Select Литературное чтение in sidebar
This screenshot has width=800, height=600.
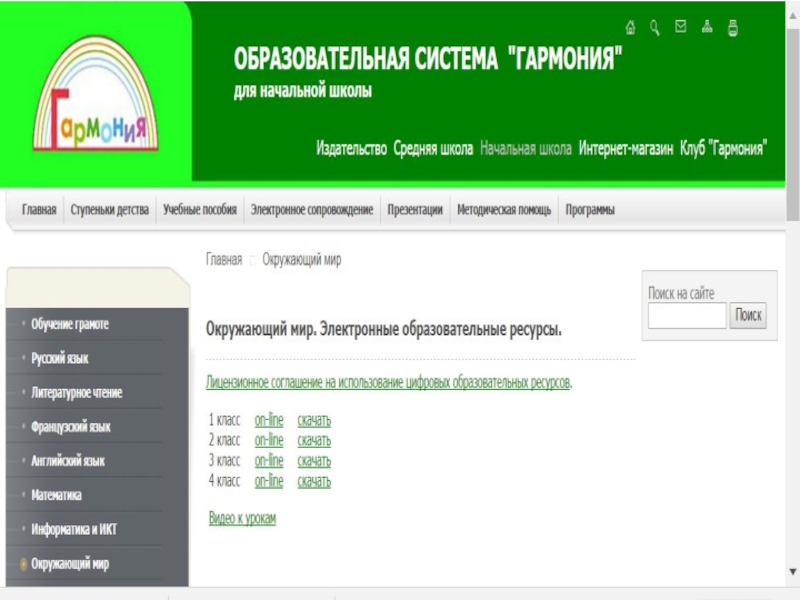[x=77, y=392]
